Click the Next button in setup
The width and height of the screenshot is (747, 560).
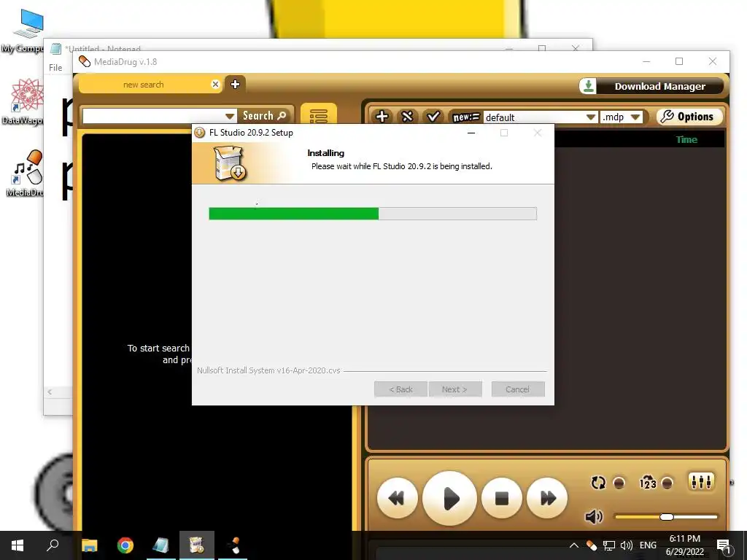pos(455,389)
